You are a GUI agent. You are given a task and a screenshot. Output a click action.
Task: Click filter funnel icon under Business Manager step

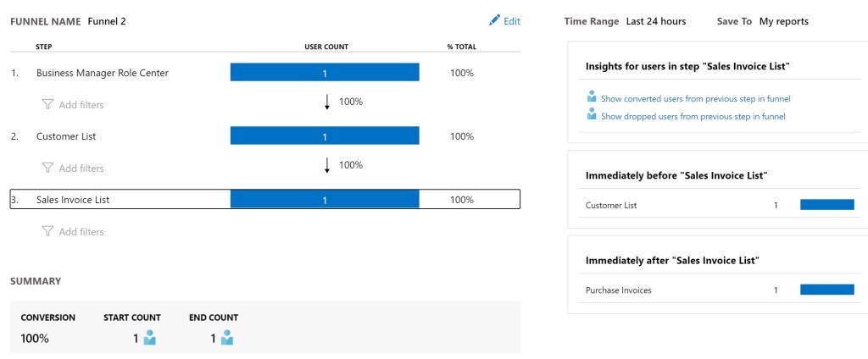47,105
